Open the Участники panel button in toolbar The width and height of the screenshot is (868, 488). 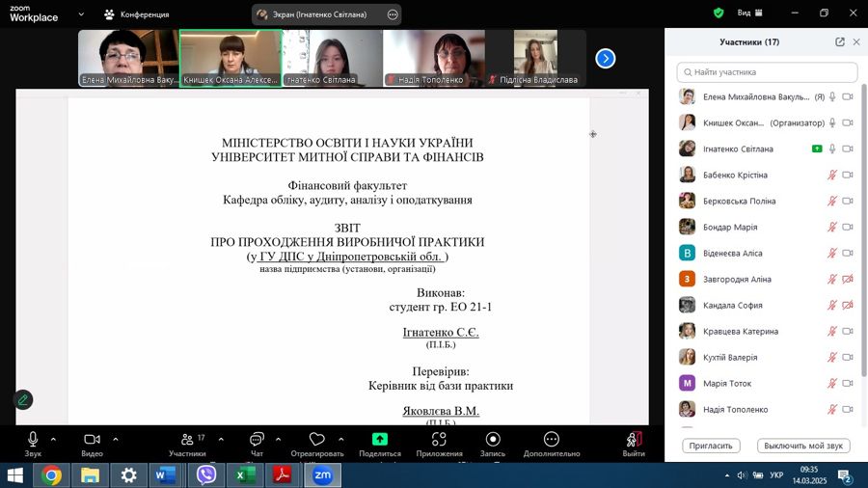(188, 445)
